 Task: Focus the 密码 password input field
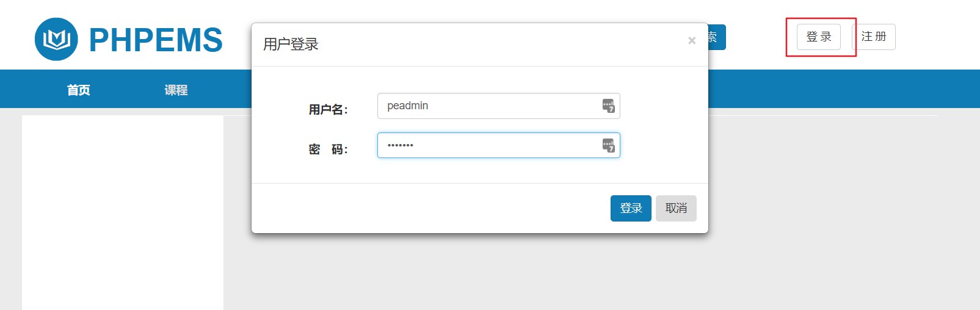click(x=498, y=145)
